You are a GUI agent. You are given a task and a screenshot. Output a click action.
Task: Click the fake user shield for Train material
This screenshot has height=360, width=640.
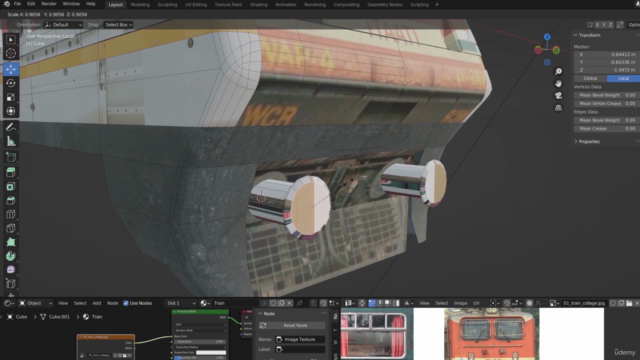pos(273,303)
